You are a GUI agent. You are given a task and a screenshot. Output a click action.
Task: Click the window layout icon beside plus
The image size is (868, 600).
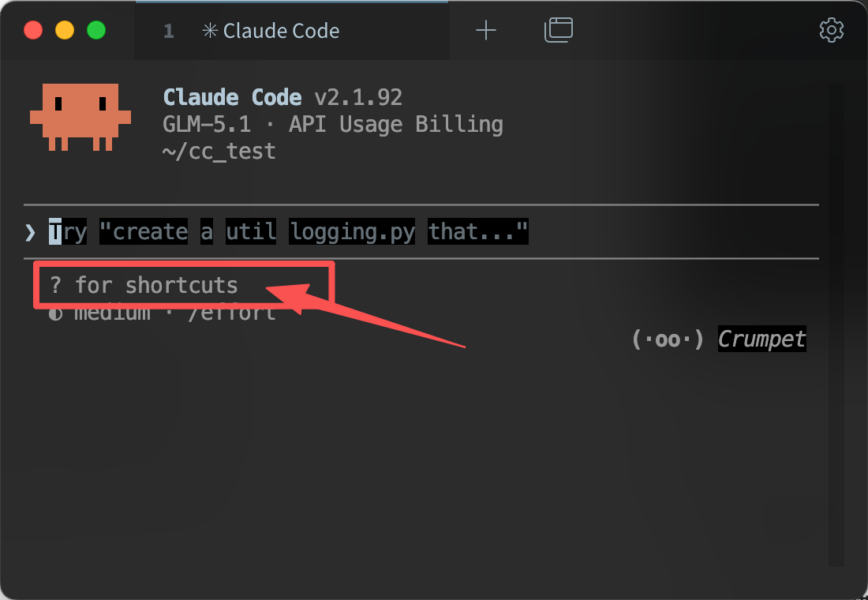[558, 30]
